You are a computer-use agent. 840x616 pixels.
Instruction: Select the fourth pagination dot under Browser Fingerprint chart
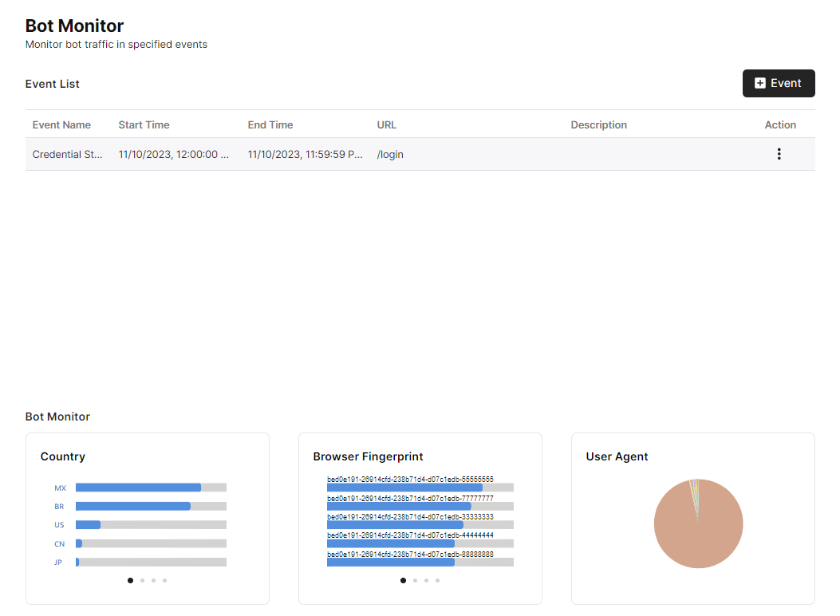pyautogui.click(x=437, y=580)
